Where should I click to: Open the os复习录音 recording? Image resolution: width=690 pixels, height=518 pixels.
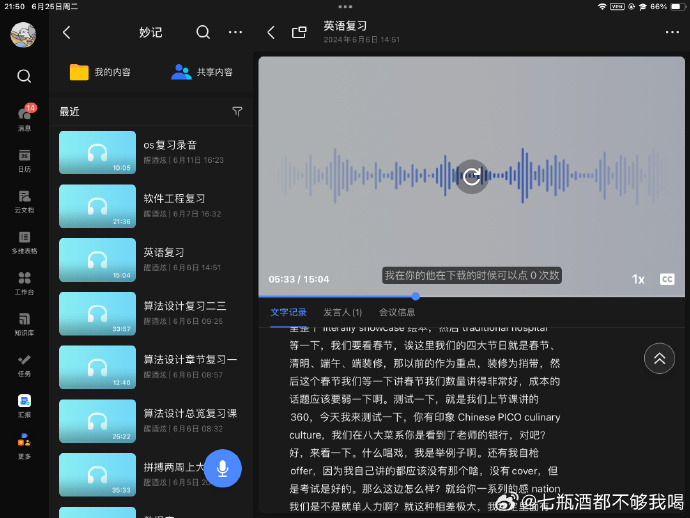coord(150,151)
